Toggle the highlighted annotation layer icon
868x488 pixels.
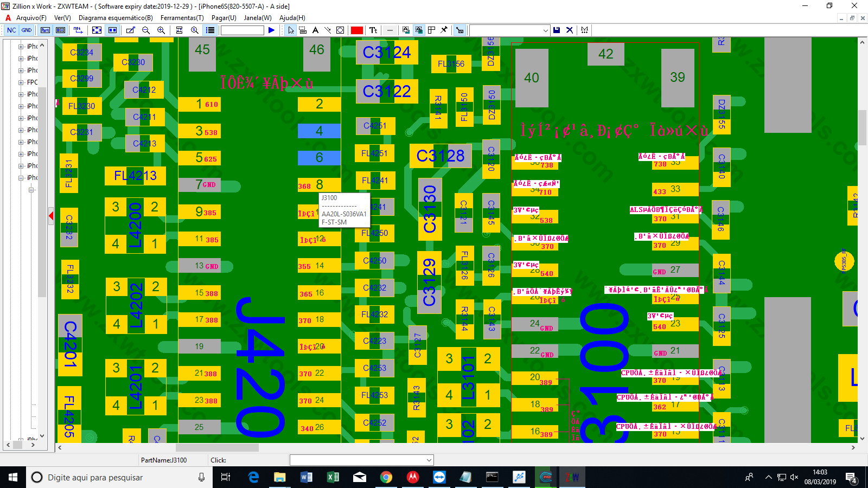(x=419, y=30)
